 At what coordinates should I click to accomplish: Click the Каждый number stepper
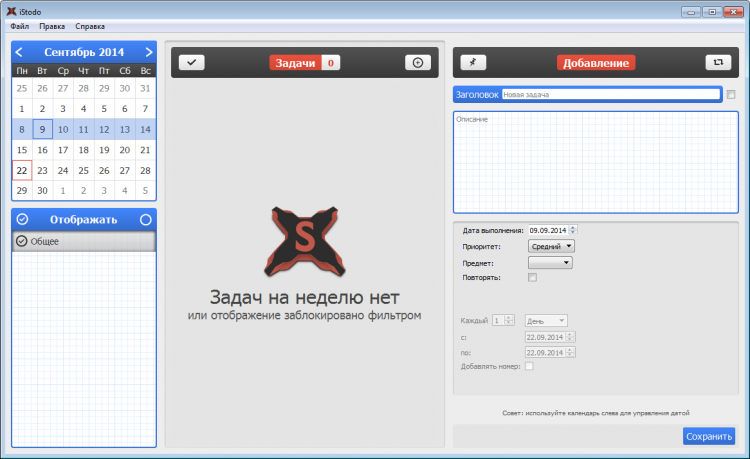tap(509, 320)
